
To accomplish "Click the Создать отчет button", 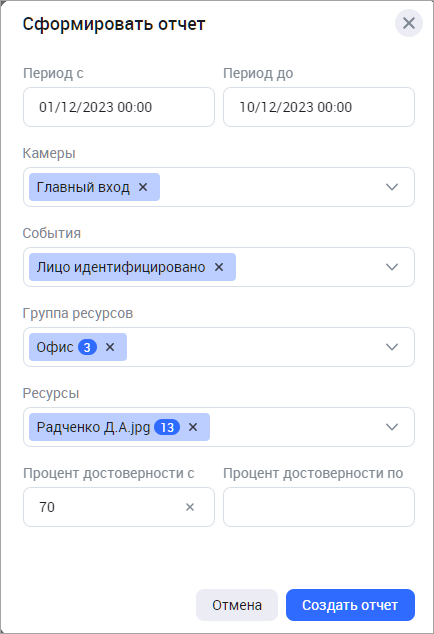I will (350, 605).
